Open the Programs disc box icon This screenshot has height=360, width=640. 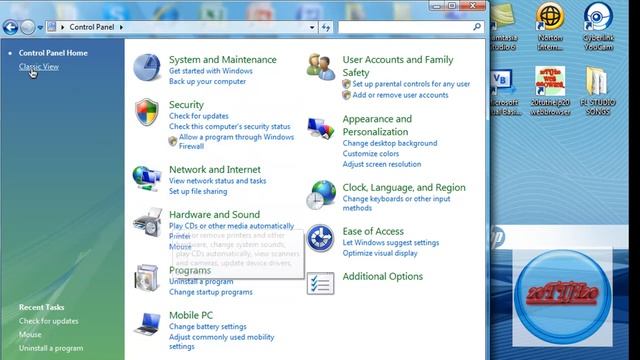146,278
